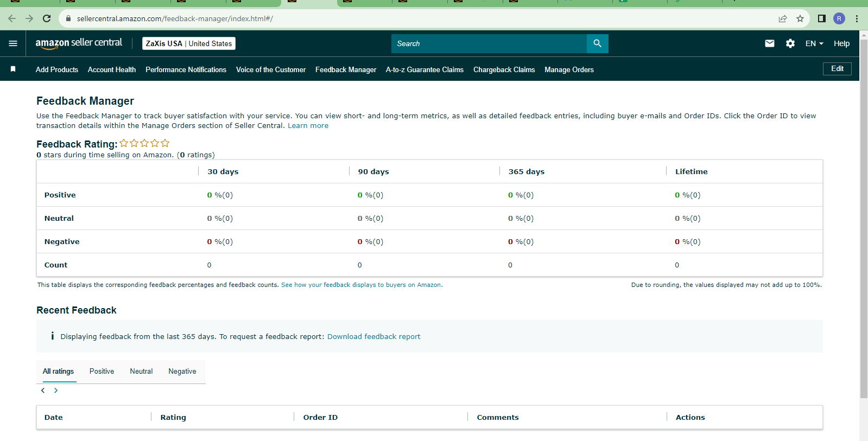Click the site lock icon
Viewport: 868px width, 441px height.
pyautogui.click(x=68, y=18)
